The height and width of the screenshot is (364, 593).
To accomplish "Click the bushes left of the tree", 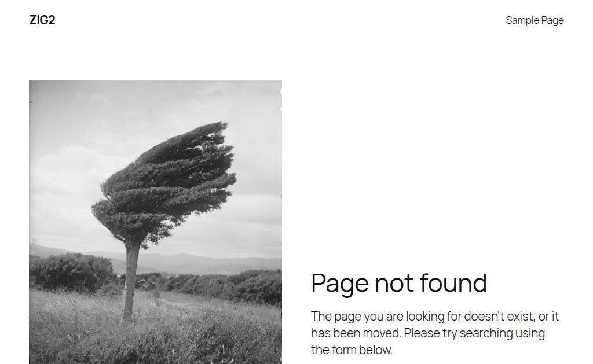I will (71, 272).
